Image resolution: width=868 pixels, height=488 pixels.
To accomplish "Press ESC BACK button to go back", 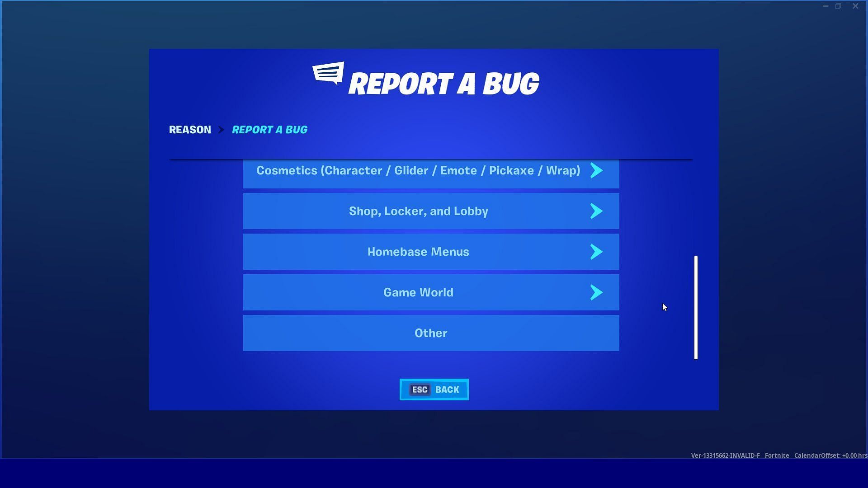I will tap(434, 389).
